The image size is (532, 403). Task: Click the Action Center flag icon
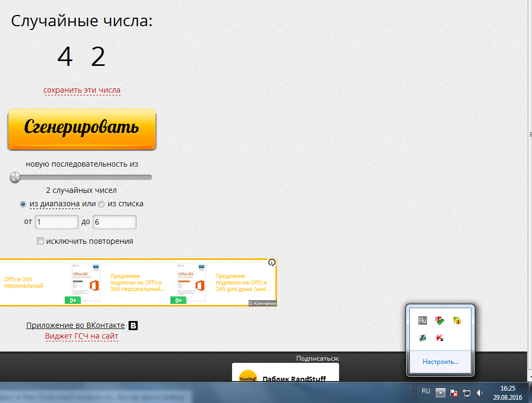(x=454, y=393)
